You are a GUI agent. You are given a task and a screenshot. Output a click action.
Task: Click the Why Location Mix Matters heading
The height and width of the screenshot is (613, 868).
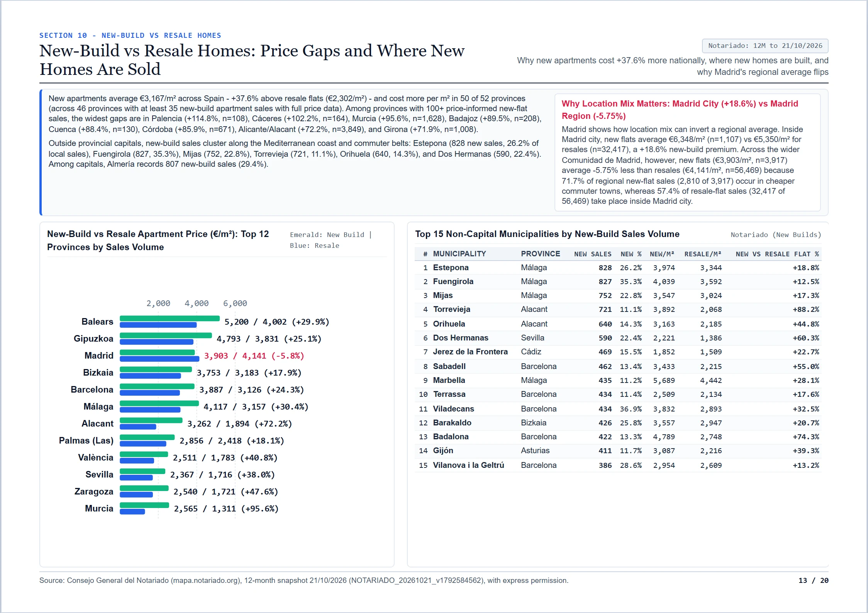pyautogui.click(x=680, y=110)
